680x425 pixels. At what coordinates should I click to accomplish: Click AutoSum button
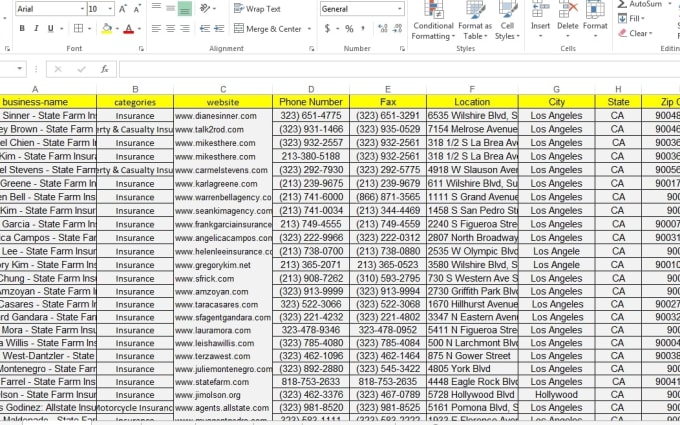[640, 4]
